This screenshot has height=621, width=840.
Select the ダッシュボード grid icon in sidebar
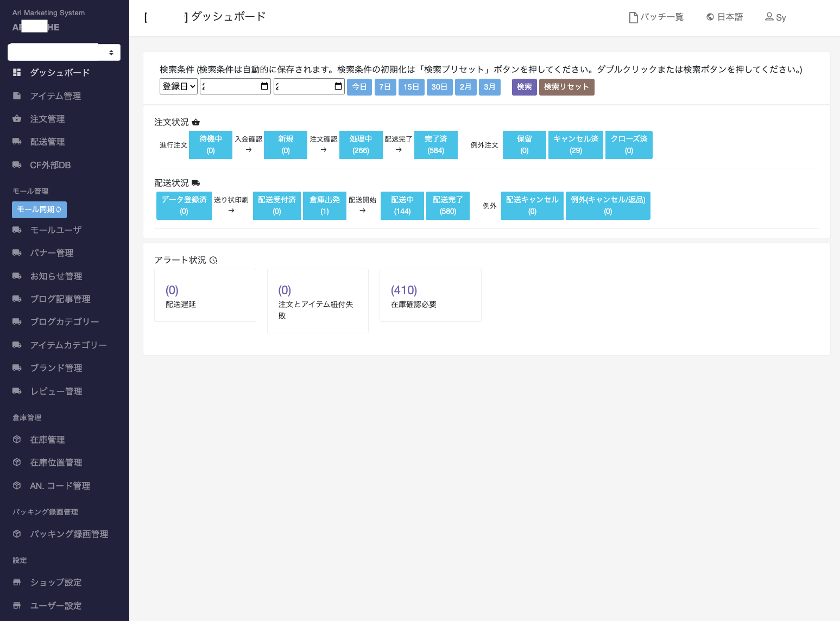point(17,72)
